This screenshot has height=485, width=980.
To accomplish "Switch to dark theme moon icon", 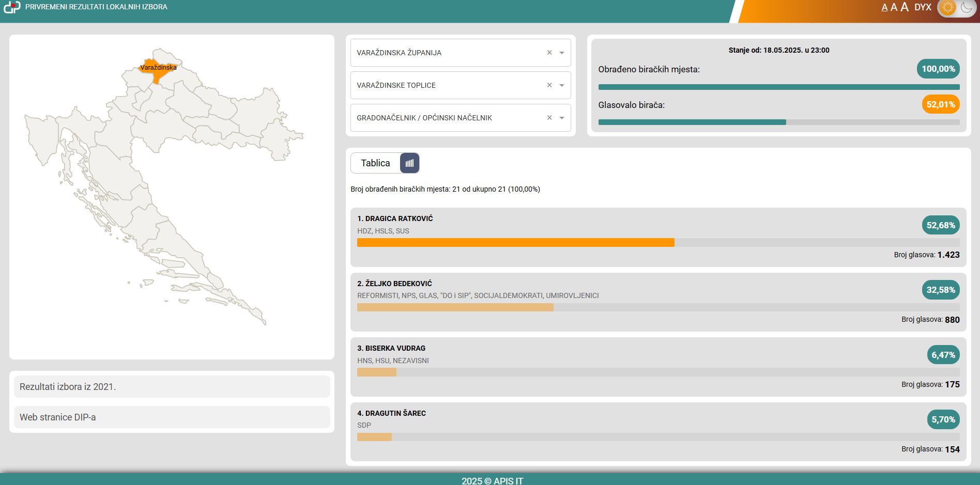I will [966, 7].
